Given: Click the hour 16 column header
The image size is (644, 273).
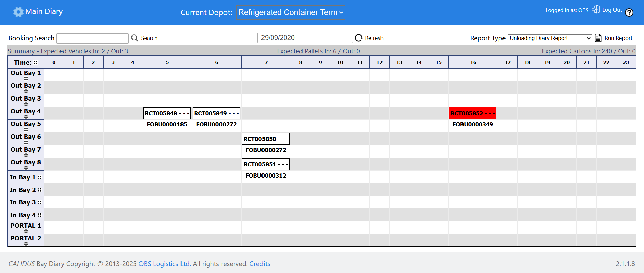Looking at the screenshot, I should [x=473, y=62].
